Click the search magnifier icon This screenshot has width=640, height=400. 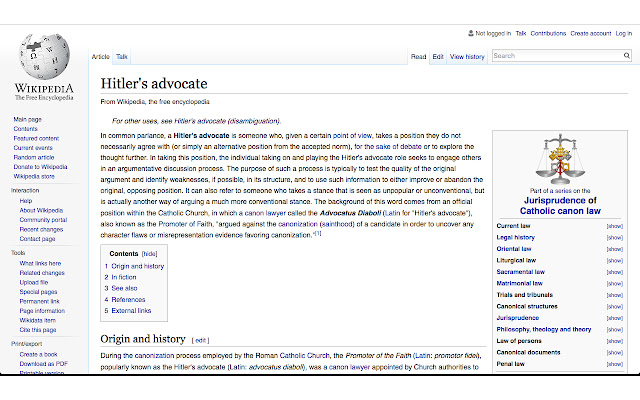627,56
